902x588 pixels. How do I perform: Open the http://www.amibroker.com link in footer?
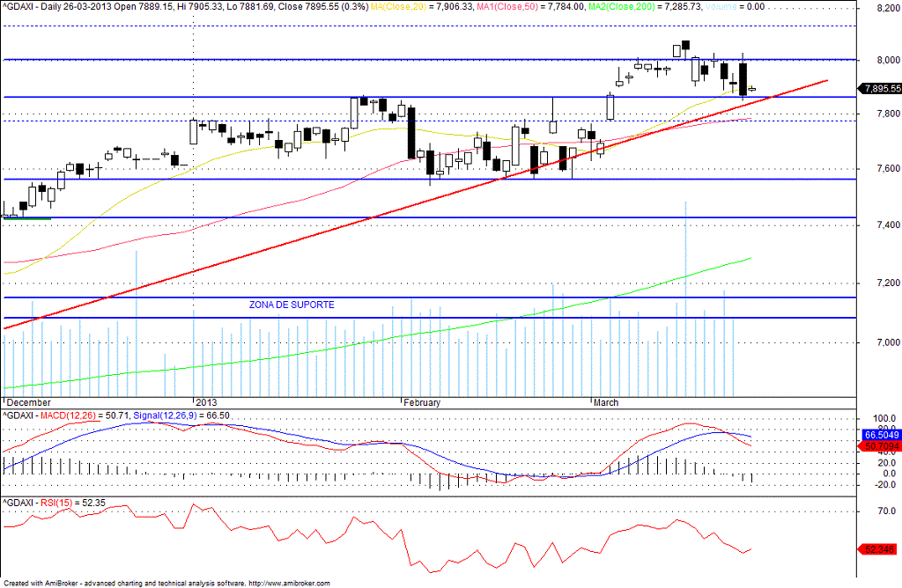click(289, 583)
